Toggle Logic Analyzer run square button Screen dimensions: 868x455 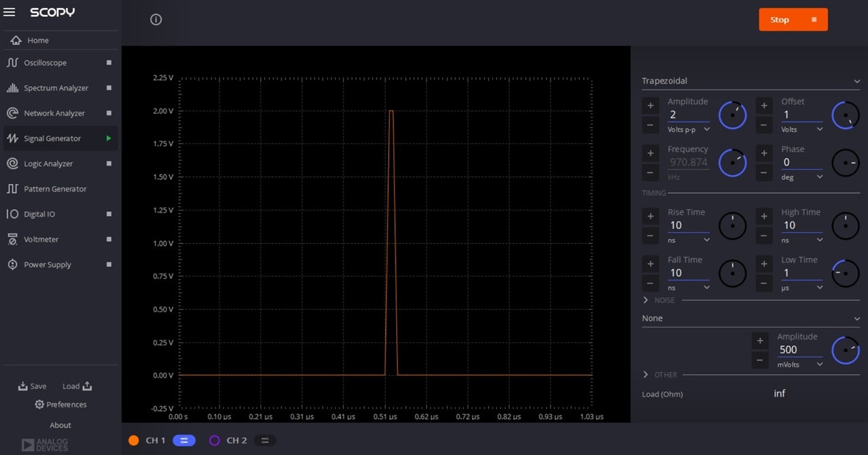tap(109, 164)
